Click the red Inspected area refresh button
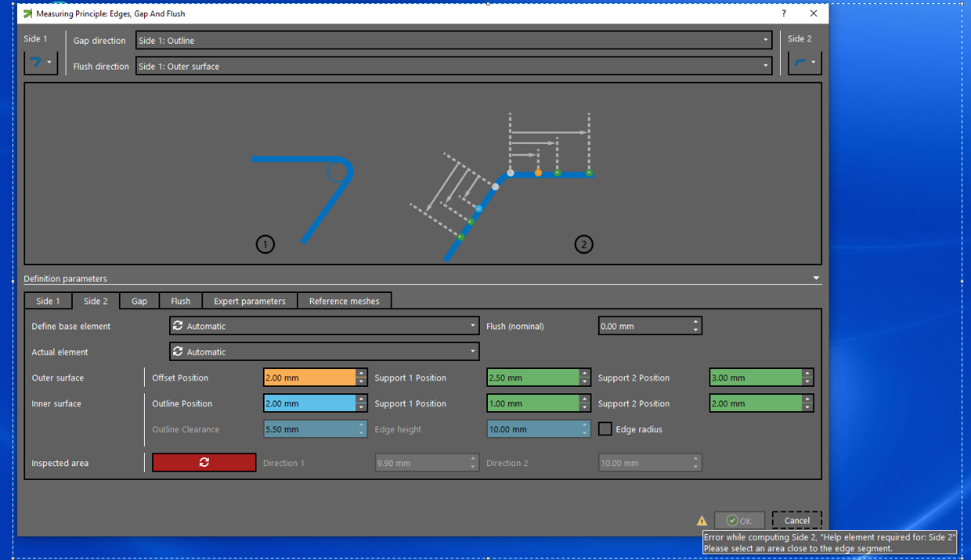971x560 pixels. (x=204, y=462)
